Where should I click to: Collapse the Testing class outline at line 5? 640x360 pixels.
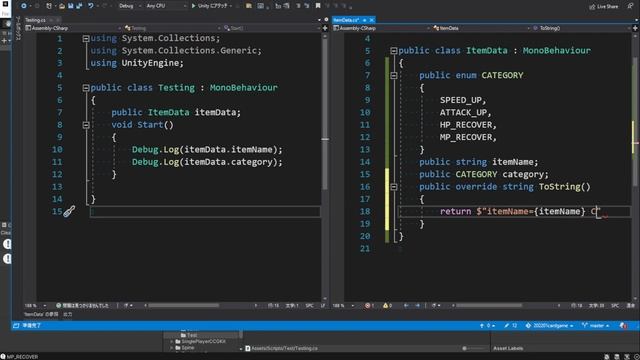[x=86, y=88]
